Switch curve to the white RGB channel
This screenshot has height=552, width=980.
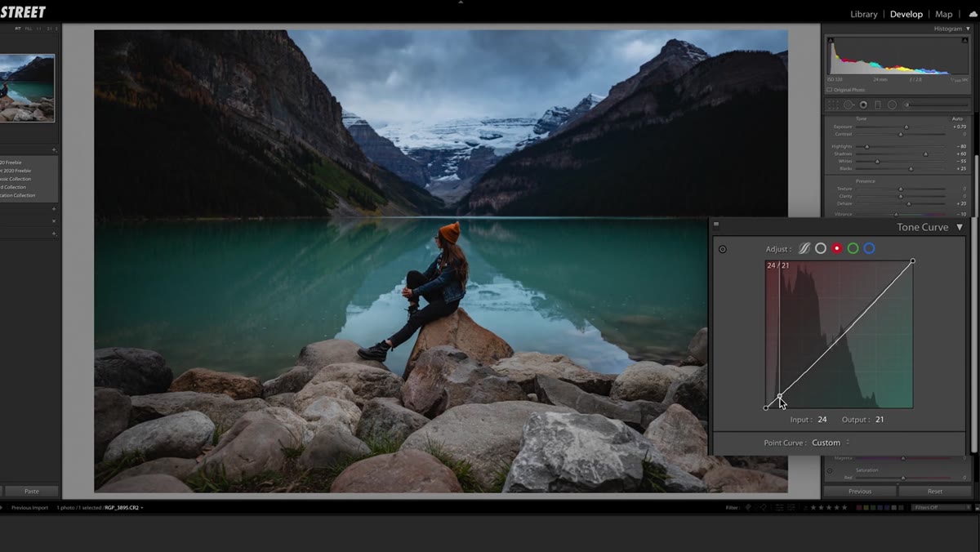coord(821,248)
